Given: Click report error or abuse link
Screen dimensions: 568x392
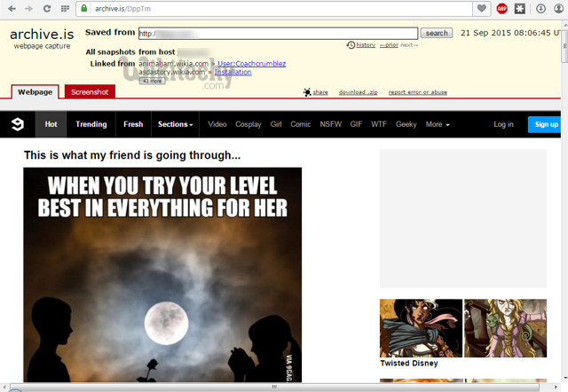Looking at the screenshot, I should tap(418, 92).
